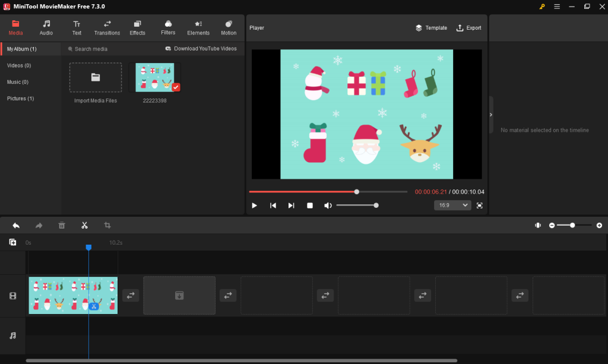Click the Delete trash icon
This screenshot has width=608, height=364.
pyautogui.click(x=62, y=226)
